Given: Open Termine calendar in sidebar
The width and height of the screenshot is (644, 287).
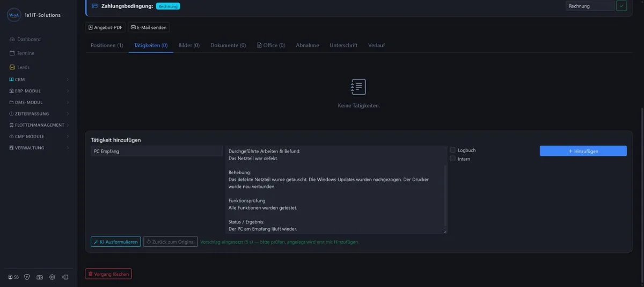Looking at the screenshot, I should tap(21, 53).
